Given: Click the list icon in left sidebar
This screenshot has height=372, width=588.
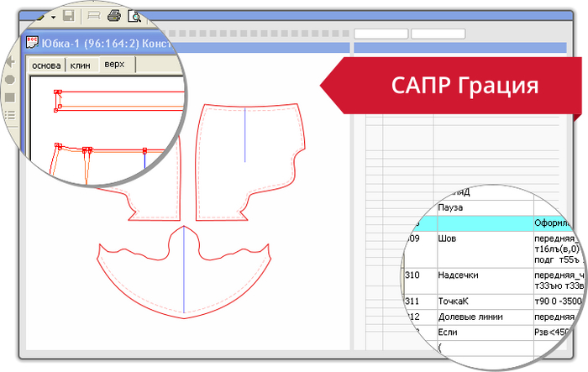Looking at the screenshot, I should (10, 116).
